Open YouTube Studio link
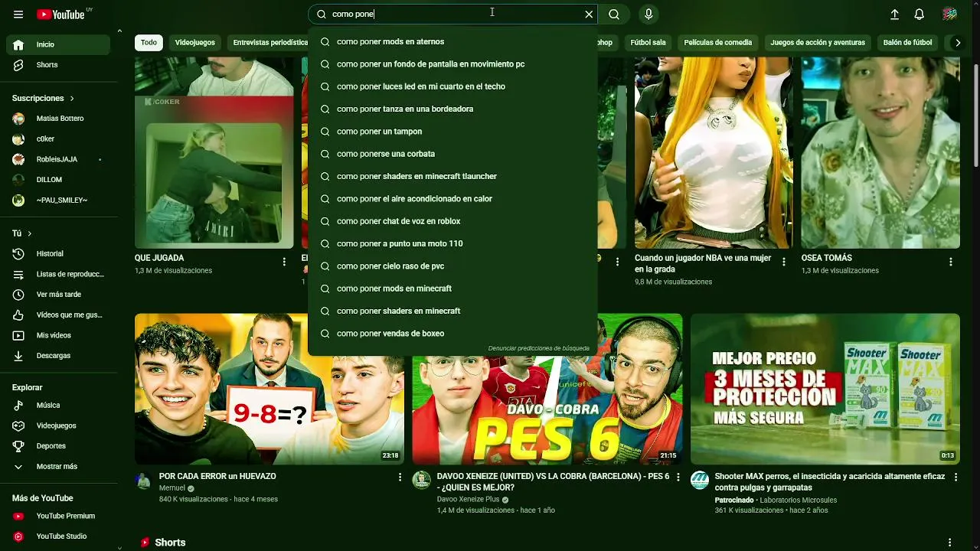This screenshot has width=980, height=551. [x=58, y=536]
